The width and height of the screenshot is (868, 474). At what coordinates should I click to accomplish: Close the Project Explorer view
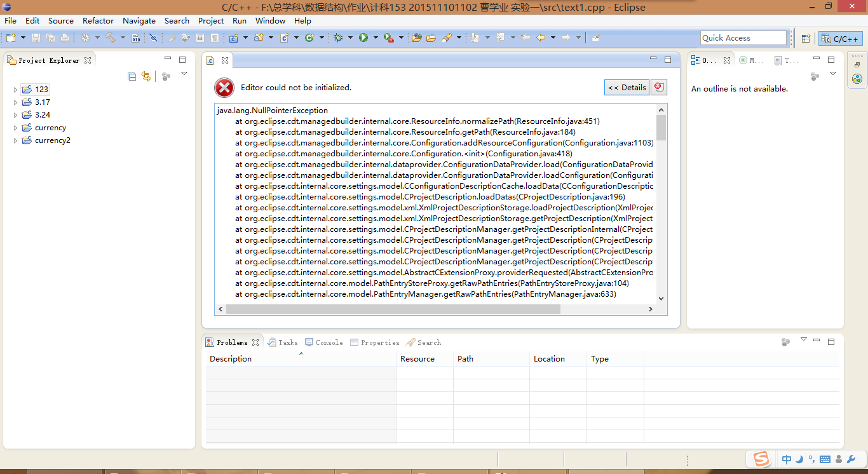(88, 60)
